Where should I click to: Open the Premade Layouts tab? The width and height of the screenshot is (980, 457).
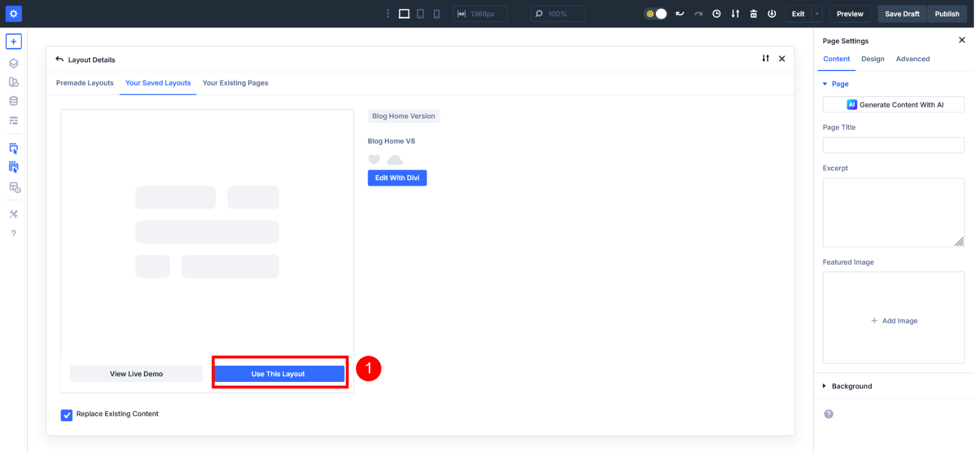(85, 83)
